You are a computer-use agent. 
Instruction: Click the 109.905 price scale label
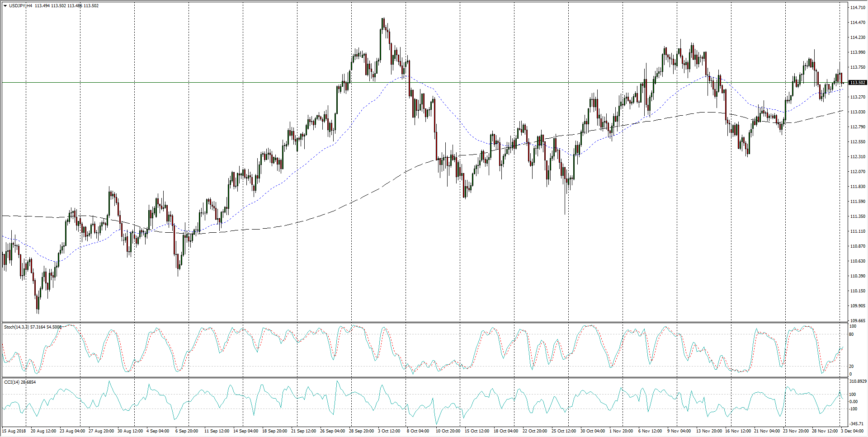[858, 306]
